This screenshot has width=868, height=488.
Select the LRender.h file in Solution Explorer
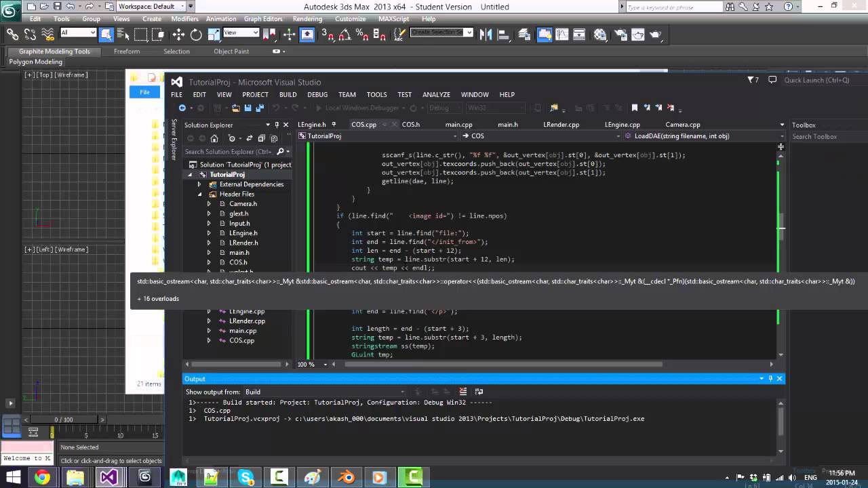(243, 243)
